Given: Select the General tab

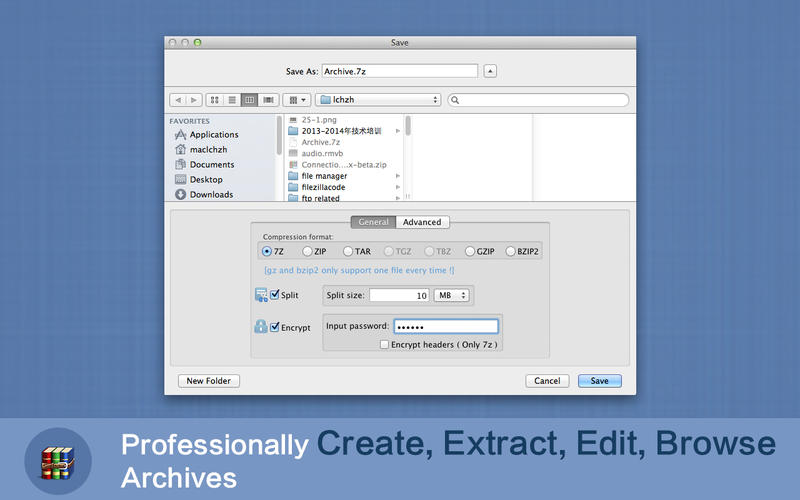Looking at the screenshot, I should 373,222.
